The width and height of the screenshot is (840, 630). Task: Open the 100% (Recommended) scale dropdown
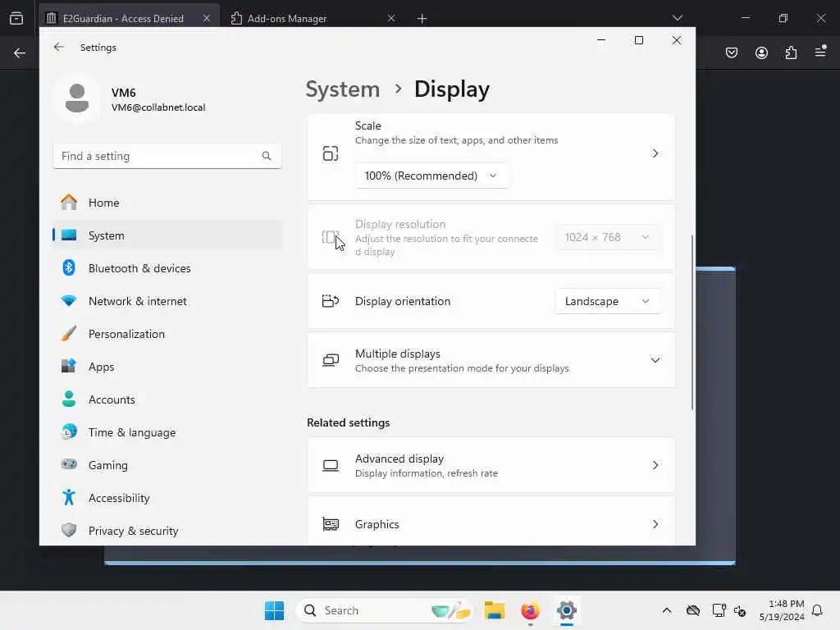431,176
